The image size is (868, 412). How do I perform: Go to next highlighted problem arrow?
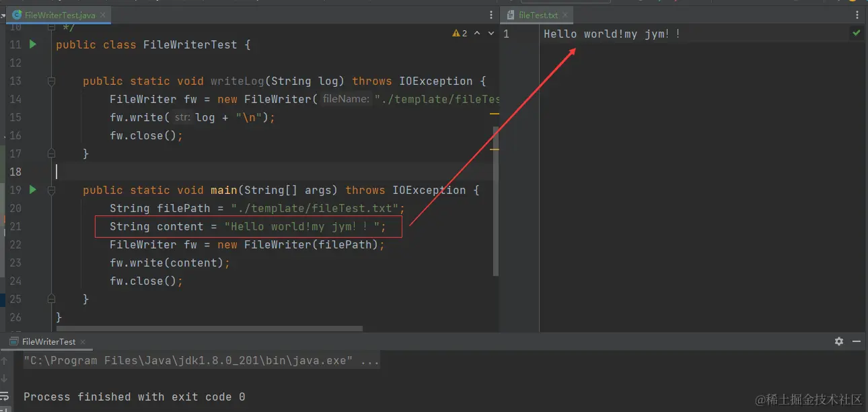[491, 33]
